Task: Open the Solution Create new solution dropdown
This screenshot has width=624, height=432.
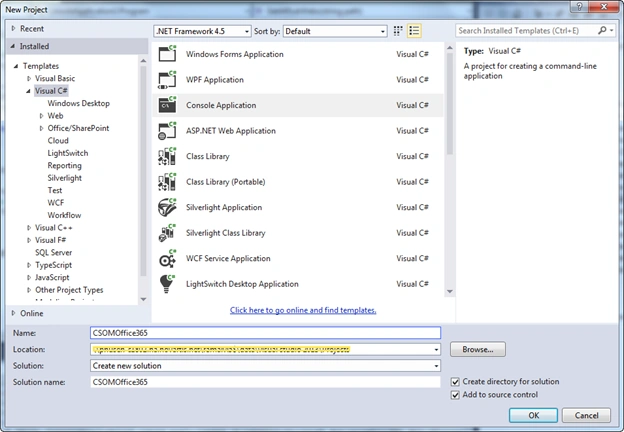Action: [436, 366]
